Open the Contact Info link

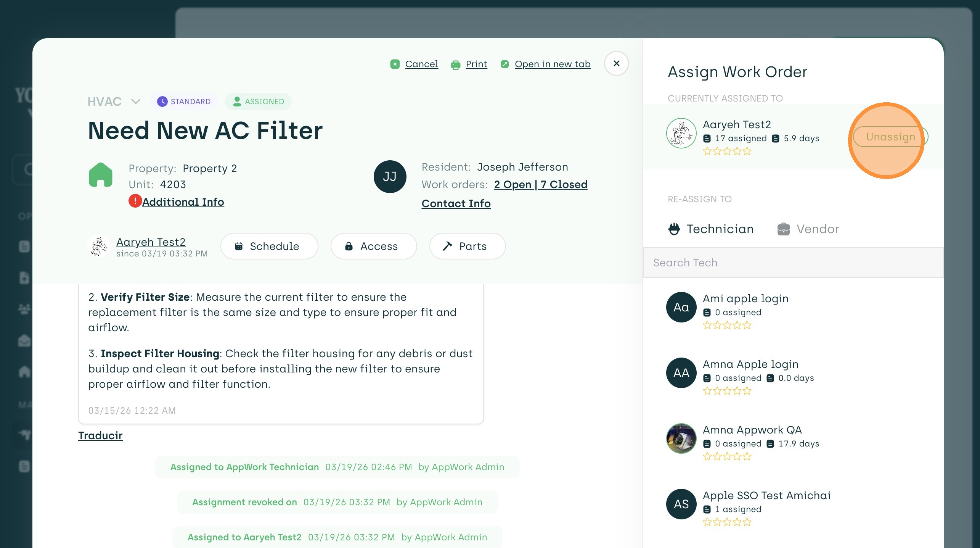(x=456, y=203)
